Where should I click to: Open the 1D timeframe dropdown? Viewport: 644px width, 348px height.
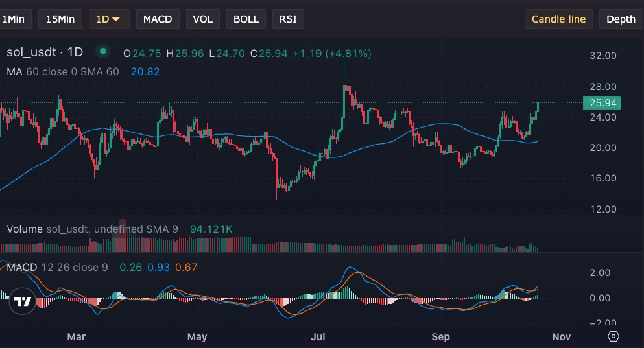109,19
